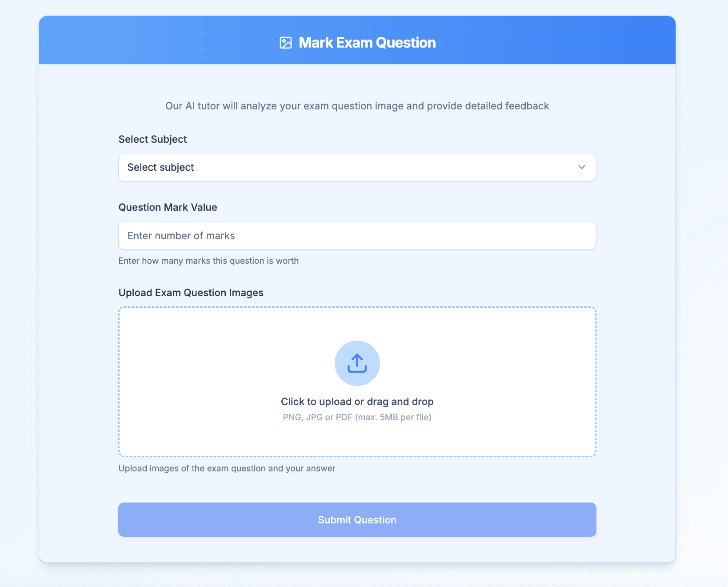
Task: Click the Mark Exam Question heading
Action: coord(367,43)
